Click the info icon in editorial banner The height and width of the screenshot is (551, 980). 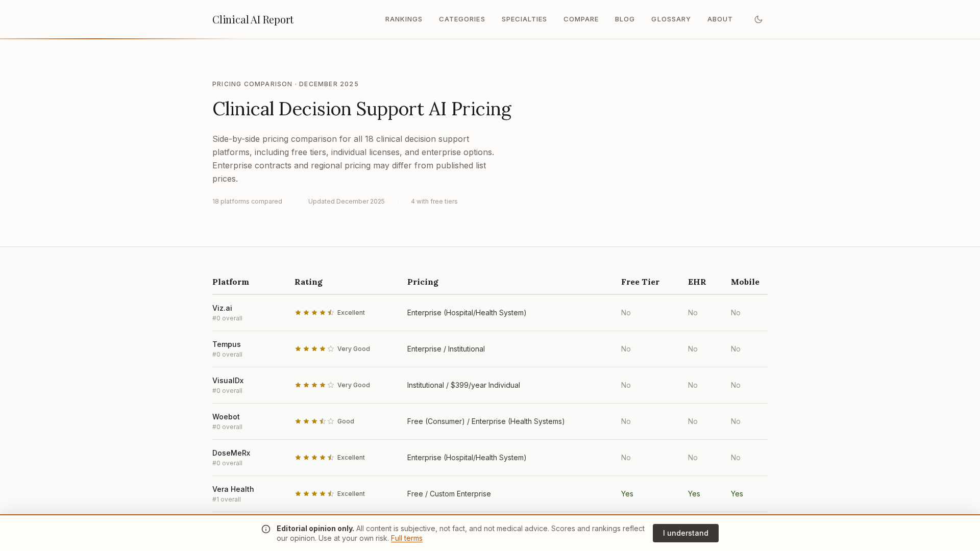(x=266, y=529)
